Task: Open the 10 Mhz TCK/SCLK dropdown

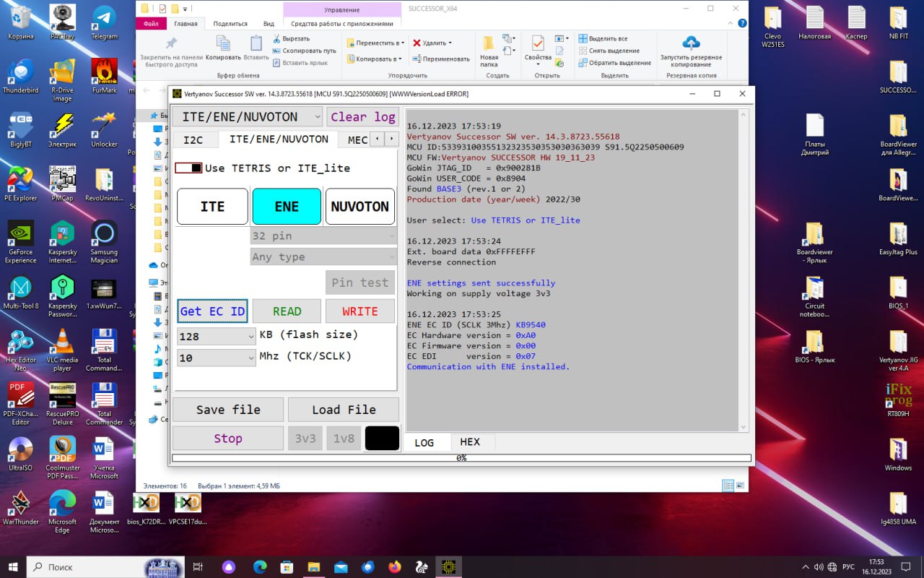Action: coord(217,358)
